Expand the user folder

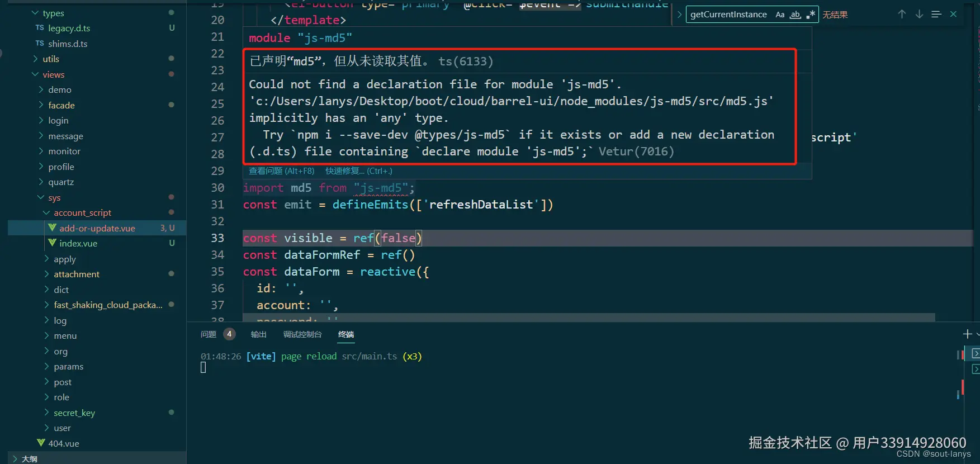point(62,428)
